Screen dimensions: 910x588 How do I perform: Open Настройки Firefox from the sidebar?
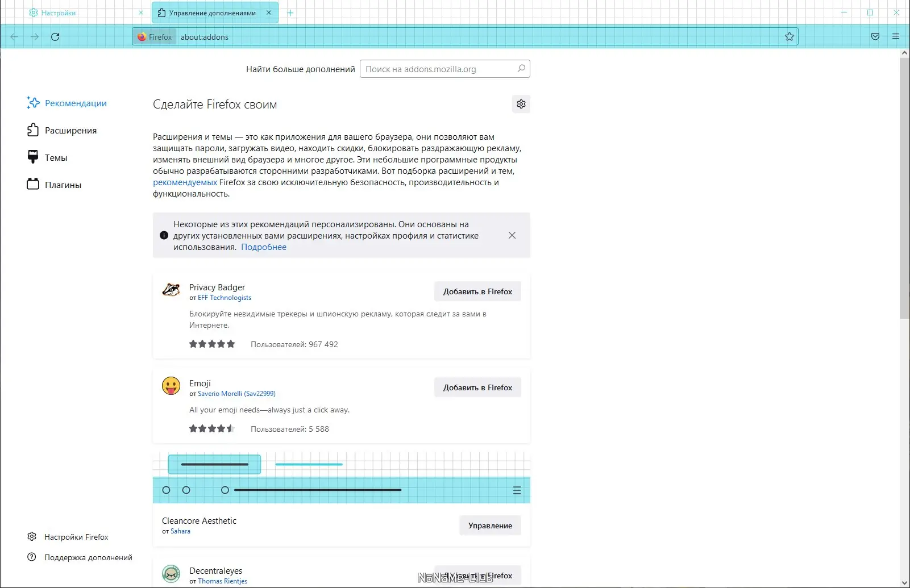pyautogui.click(x=68, y=537)
